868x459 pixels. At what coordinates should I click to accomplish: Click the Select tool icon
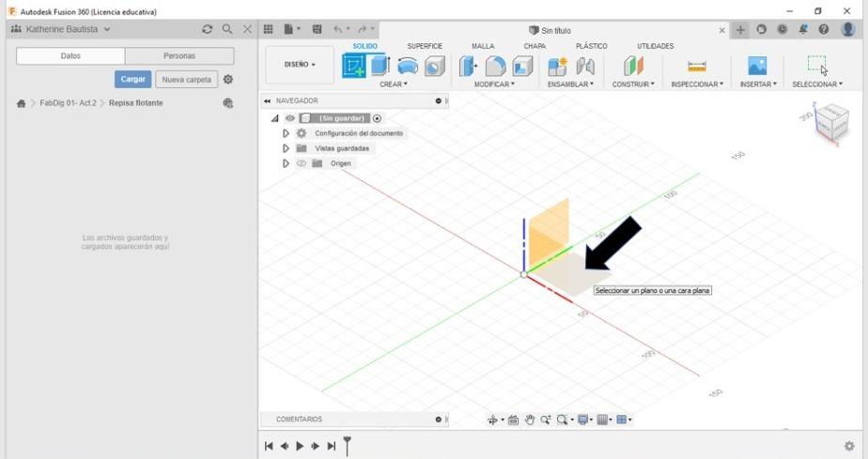(x=817, y=65)
